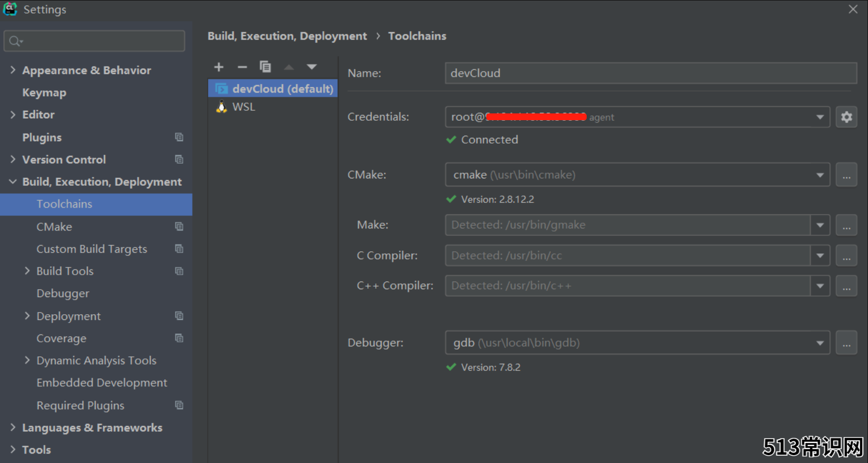Screen dimensions: 868x463
Task: Click the devCloud remote toolchain icon
Action: tap(222, 89)
